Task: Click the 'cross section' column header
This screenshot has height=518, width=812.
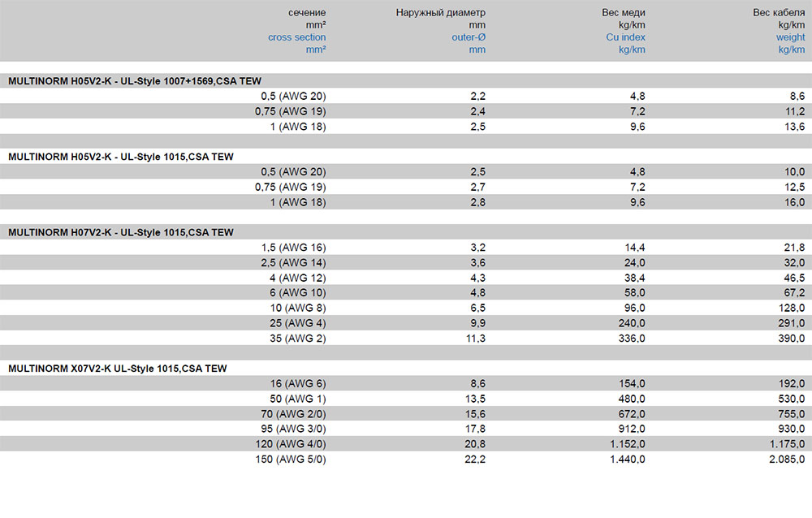Action: click(x=296, y=37)
